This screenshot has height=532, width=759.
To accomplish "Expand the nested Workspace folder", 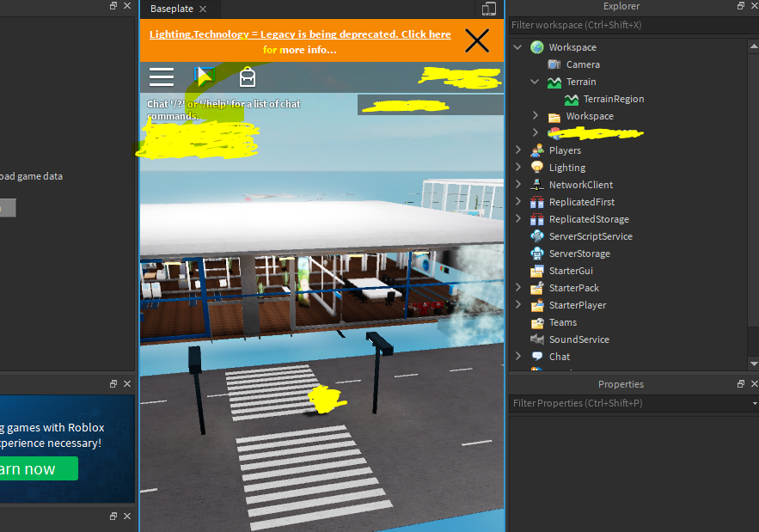I will point(535,115).
